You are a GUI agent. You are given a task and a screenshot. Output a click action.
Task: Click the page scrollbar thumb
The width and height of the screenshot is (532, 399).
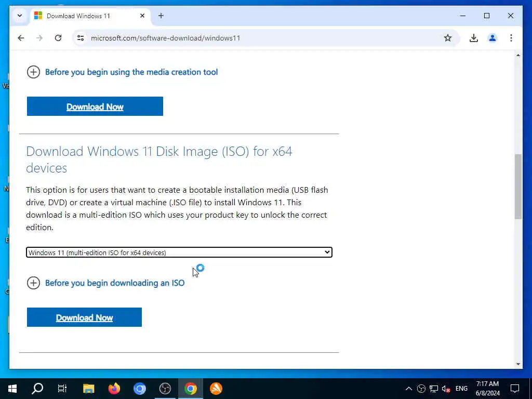(518, 187)
